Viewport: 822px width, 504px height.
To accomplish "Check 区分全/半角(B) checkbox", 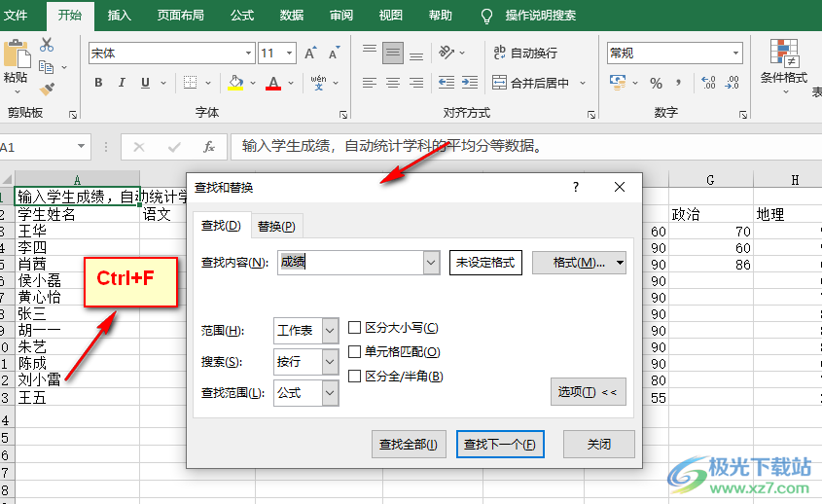I will 355,376.
